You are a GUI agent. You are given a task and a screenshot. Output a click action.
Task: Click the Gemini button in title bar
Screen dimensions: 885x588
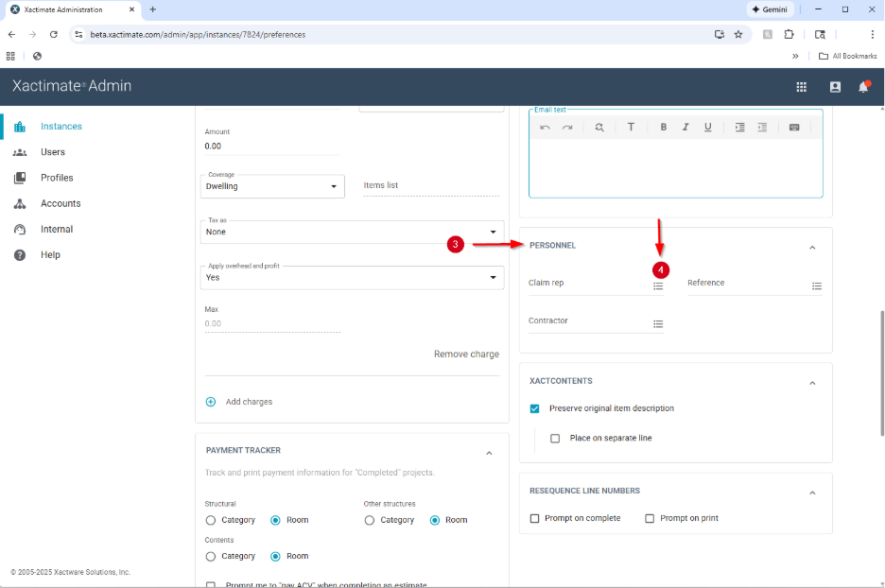point(771,9)
